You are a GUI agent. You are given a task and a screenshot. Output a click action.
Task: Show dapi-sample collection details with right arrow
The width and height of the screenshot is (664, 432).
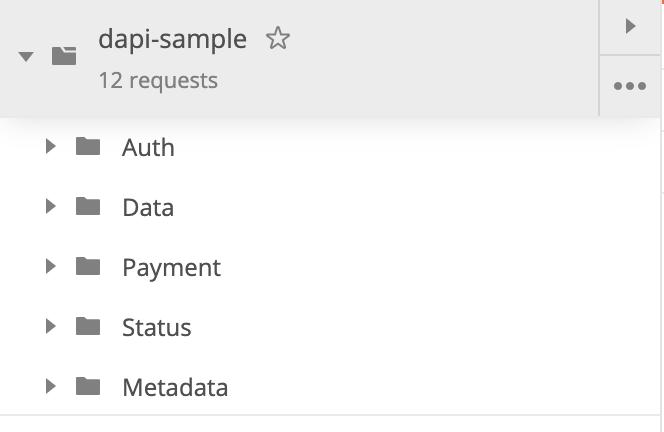click(x=630, y=27)
